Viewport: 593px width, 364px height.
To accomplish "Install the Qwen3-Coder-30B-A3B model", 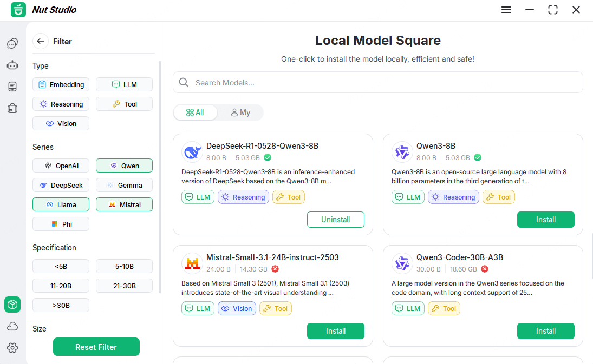I will click(x=546, y=331).
